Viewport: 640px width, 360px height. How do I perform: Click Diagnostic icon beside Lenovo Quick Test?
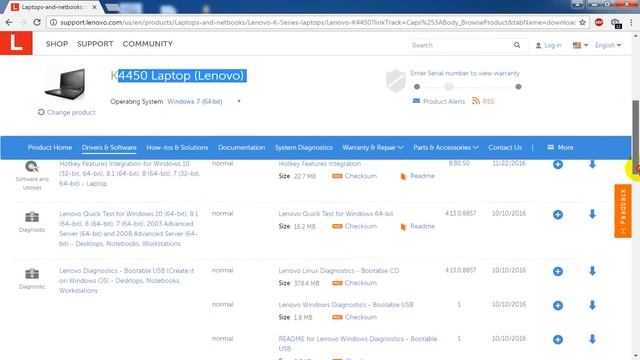click(32, 217)
